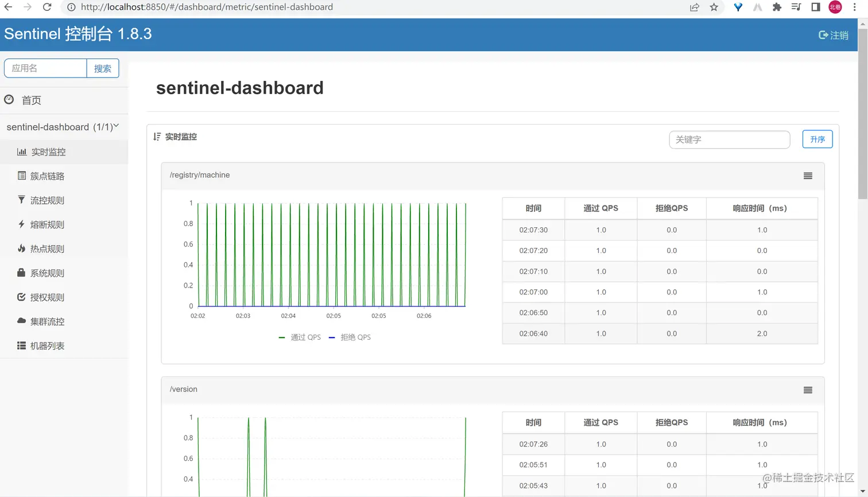Open hamburger menu on /registry/machine panel
This screenshot has height=497, width=868.
(x=808, y=176)
